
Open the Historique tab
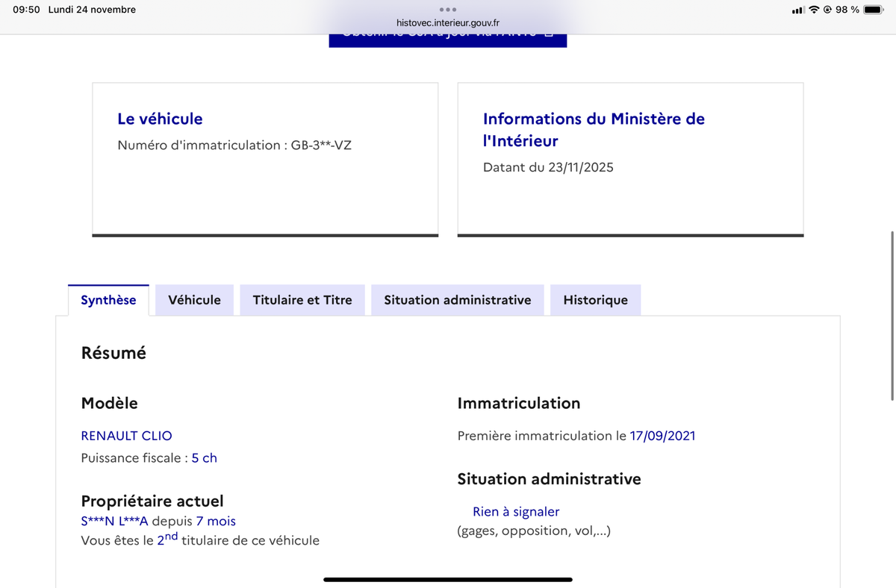tap(595, 299)
